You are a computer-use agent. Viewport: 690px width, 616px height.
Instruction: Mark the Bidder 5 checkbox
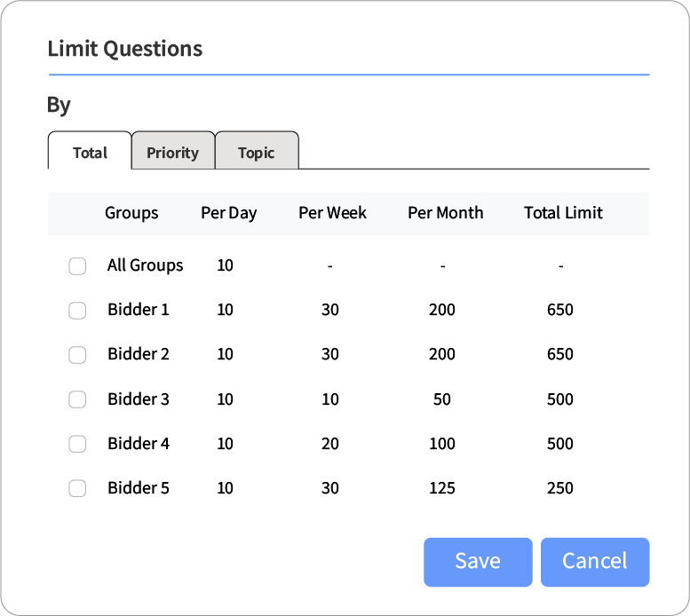coord(77,488)
